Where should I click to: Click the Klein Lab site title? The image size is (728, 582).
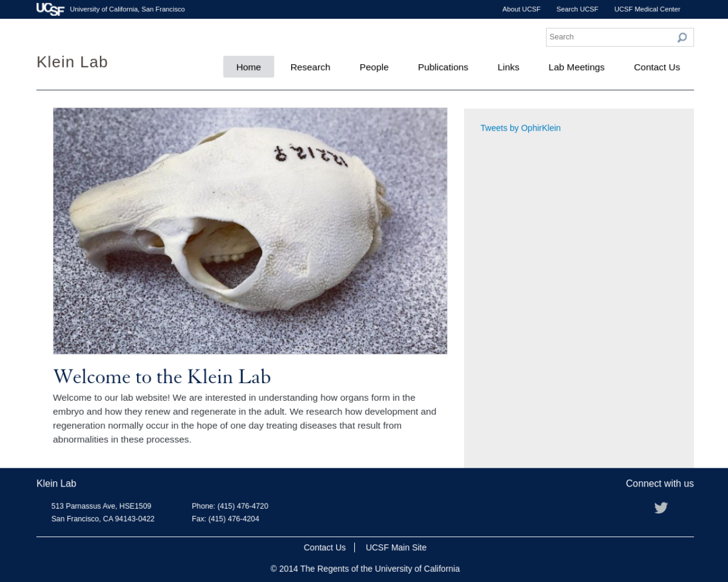click(x=72, y=62)
